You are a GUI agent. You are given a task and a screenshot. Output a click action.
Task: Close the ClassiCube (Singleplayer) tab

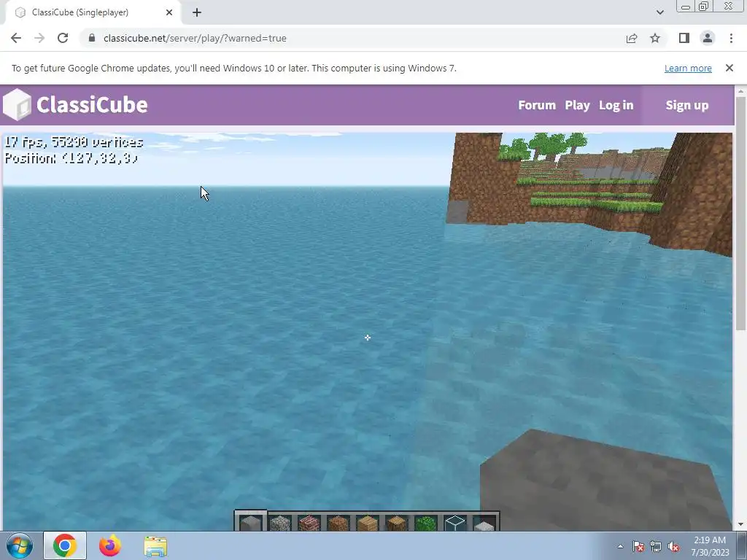169,12
